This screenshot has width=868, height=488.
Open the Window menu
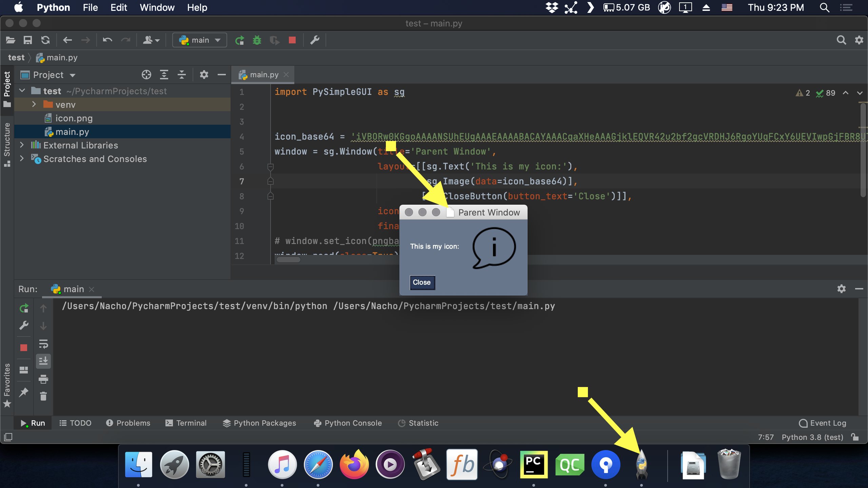click(157, 7)
